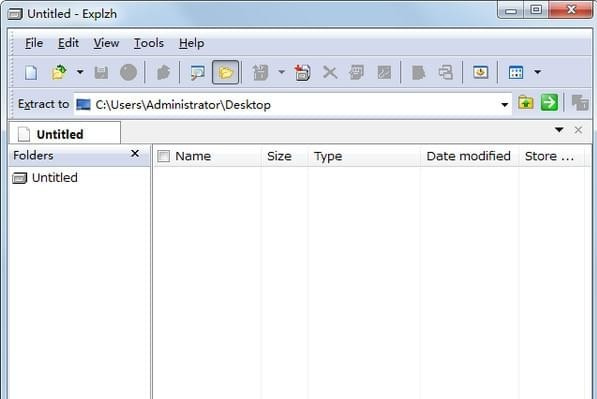Expand the Extract toolbar dropdown arrow

[281, 72]
